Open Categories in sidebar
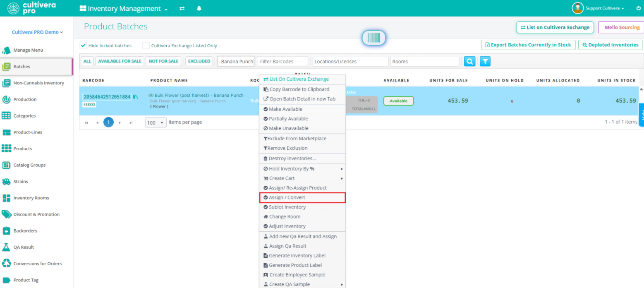The image size is (644, 288). [x=36, y=116]
